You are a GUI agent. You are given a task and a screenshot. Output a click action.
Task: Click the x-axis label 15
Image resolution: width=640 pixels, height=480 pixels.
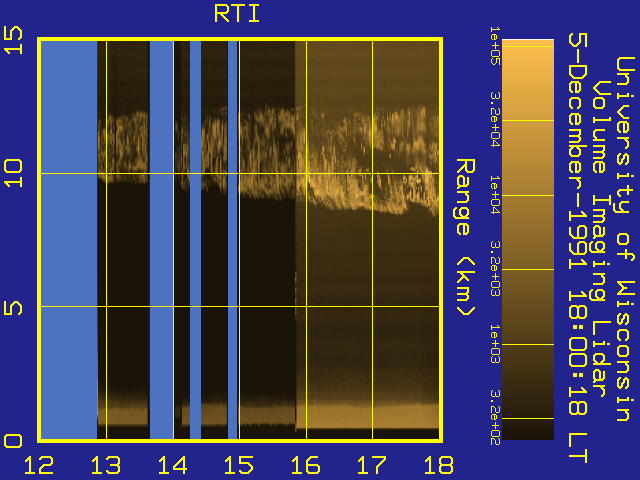point(239,465)
